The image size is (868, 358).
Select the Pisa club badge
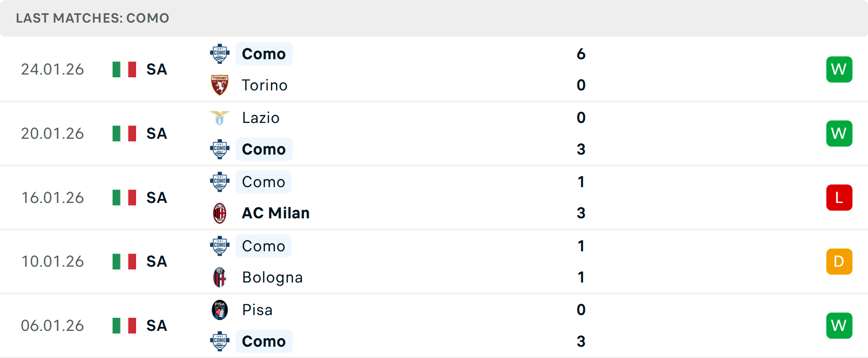(220, 310)
